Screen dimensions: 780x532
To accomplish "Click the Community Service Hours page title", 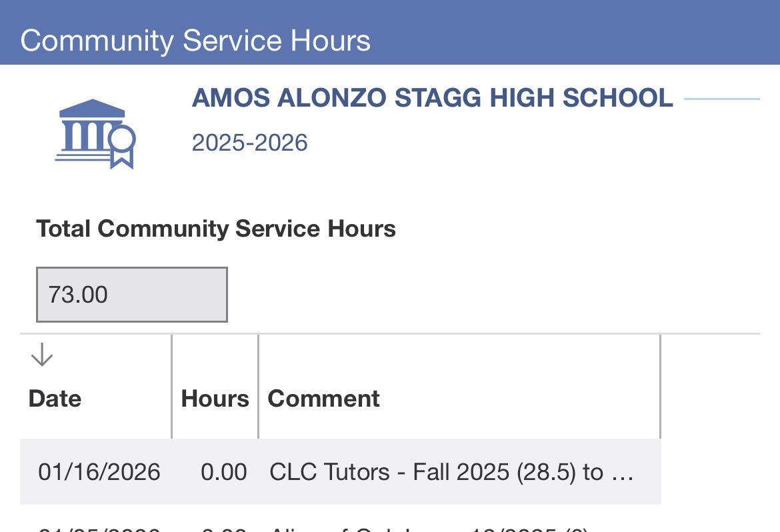I will click(195, 40).
